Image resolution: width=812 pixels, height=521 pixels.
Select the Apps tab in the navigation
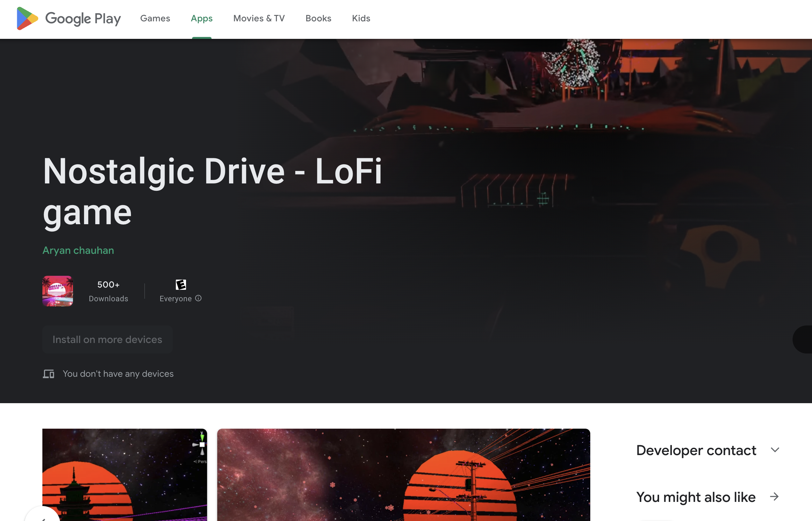coord(201,18)
